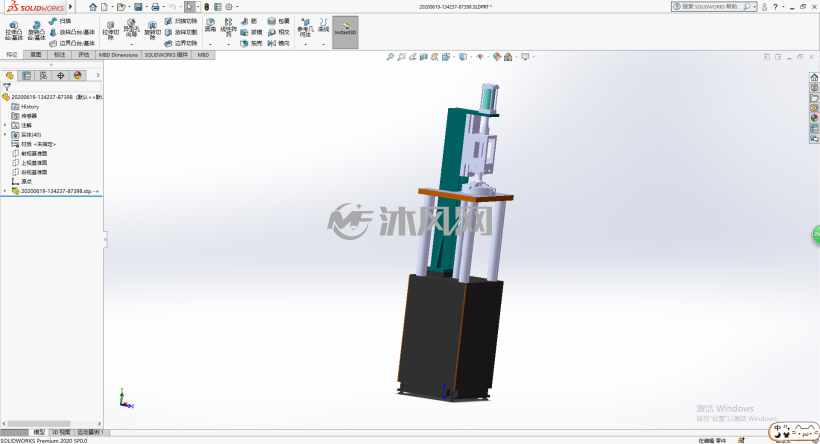This screenshot has width=820, height=444.
Task: Click the Reference Geometry tool (参考几何体)
Action: [305, 28]
